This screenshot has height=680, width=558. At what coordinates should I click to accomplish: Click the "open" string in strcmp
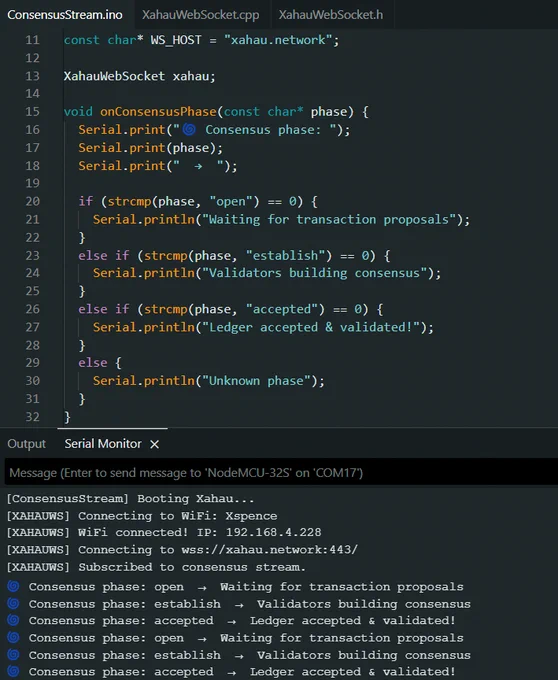click(231, 201)
